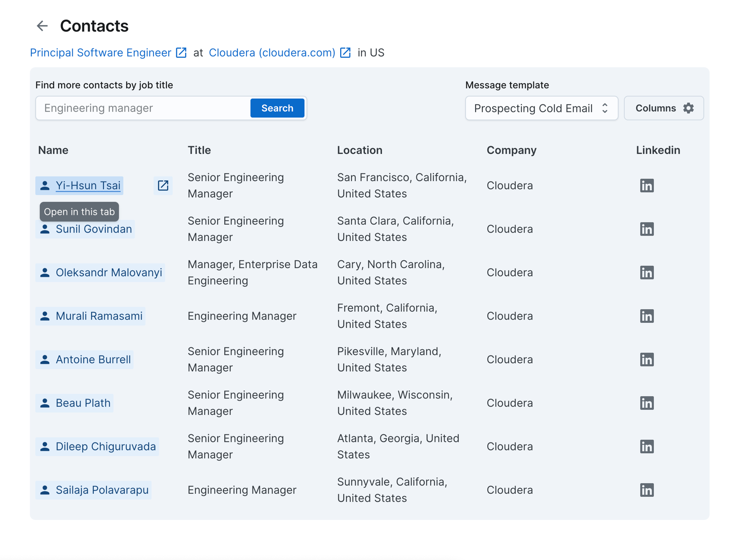Click the Title column header
The image size is (749, 560).
coord(199,150)
